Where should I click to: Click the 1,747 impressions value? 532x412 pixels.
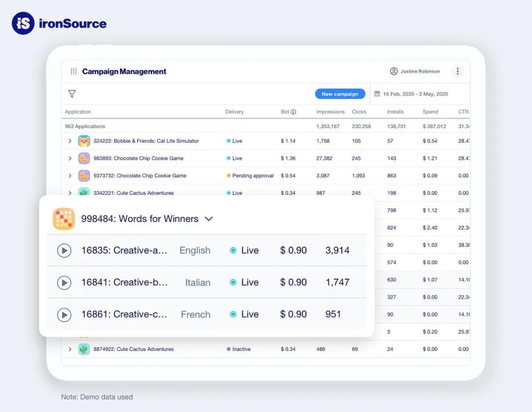click(337, 282)
